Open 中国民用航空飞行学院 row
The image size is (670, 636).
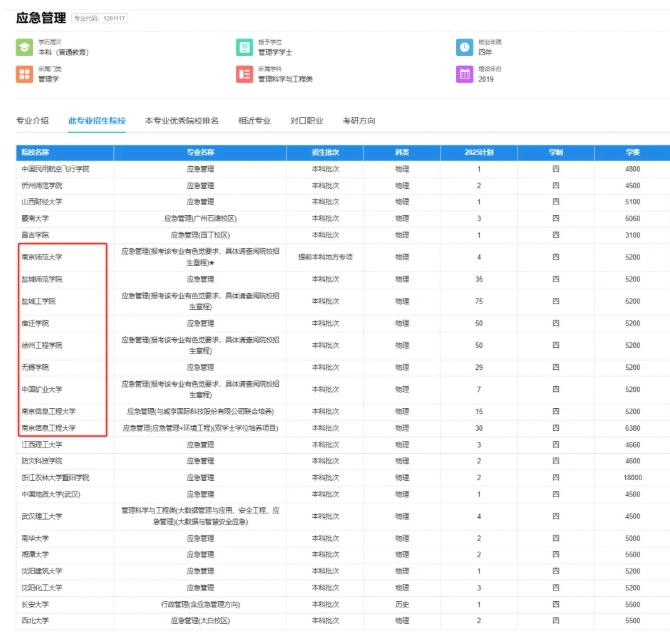pos(56,169)
